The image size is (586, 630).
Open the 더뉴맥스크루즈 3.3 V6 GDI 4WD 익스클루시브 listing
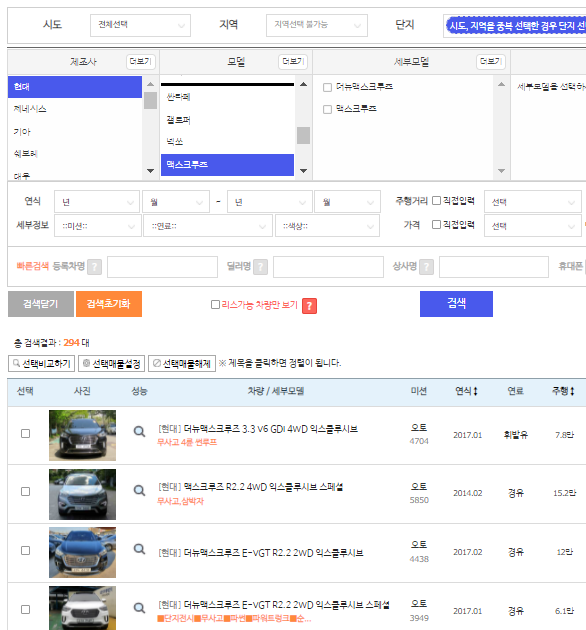click(258, 429)
